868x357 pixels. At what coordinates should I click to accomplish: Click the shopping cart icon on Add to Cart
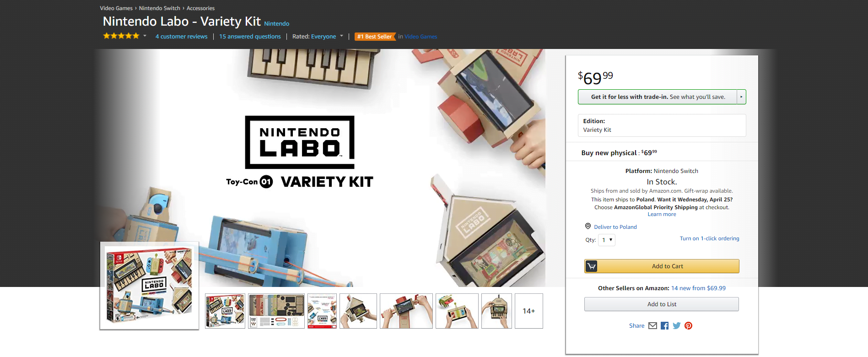coord(591,266)
